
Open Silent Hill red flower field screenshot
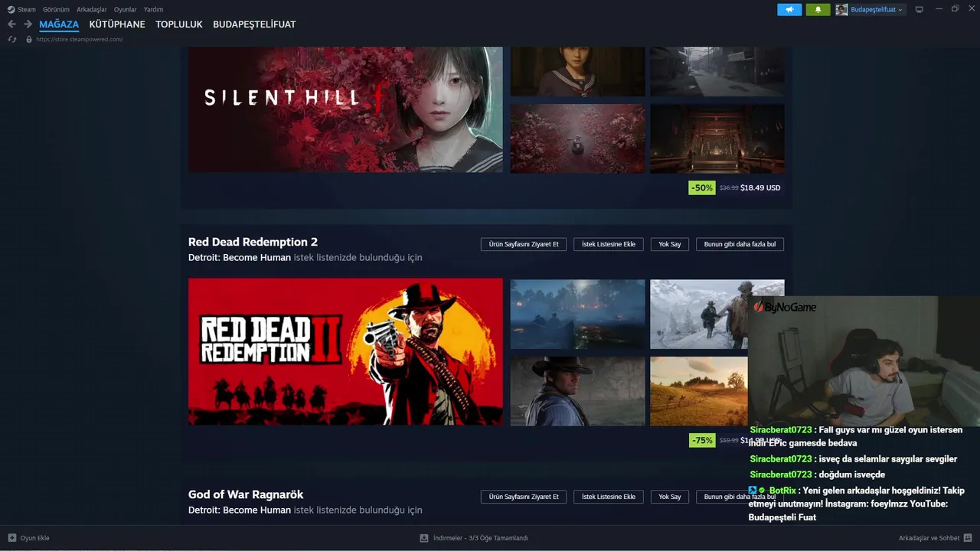pyautogui.click(x=577, y=139)
